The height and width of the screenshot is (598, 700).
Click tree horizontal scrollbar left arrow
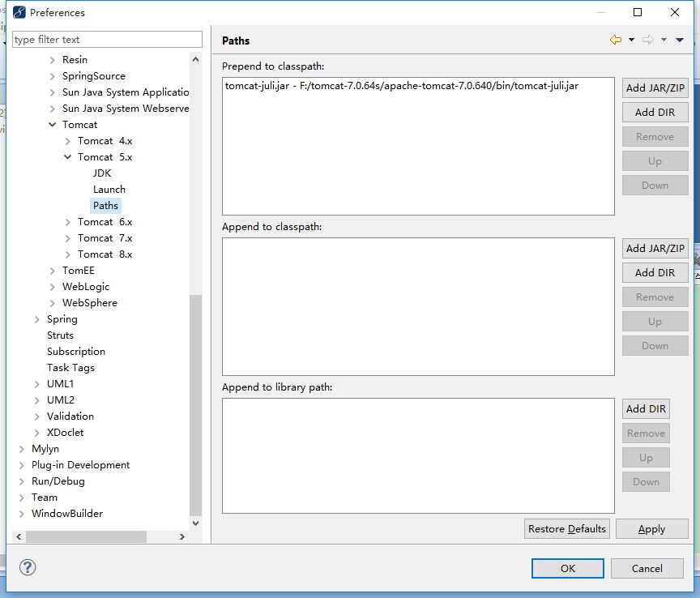(19, 536)
